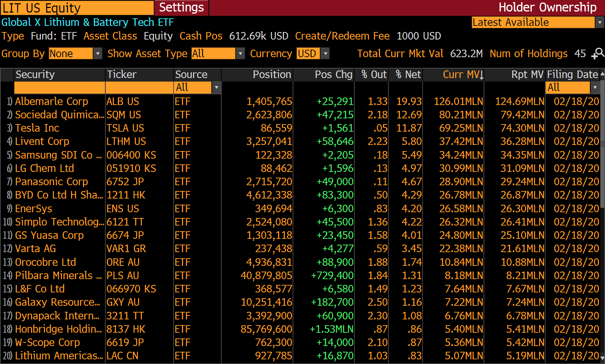Sort by the Security column header
Screen dimensions: 605x364
coord(59,74)
